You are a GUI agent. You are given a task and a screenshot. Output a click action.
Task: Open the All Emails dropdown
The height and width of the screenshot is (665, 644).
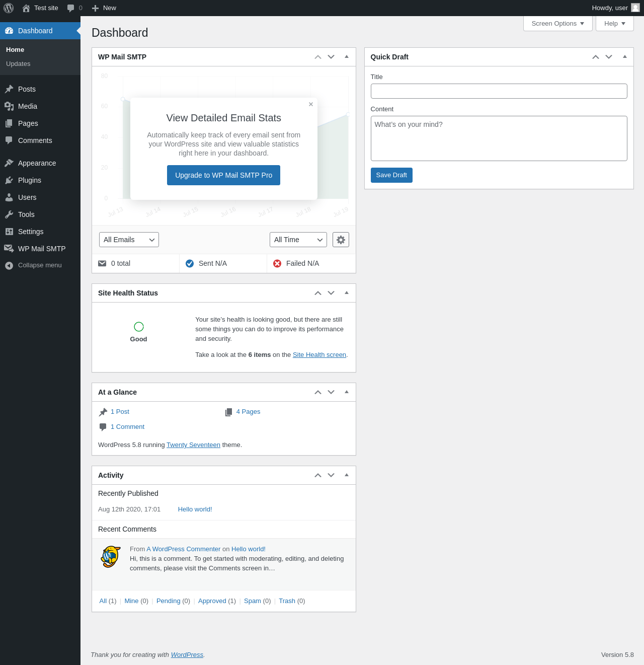tap(129, 240)
